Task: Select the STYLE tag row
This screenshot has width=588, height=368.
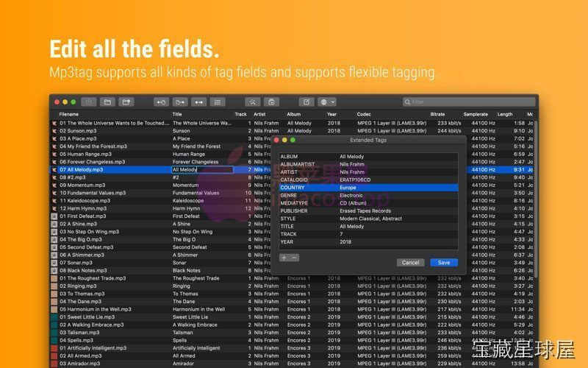Action: 368,219
